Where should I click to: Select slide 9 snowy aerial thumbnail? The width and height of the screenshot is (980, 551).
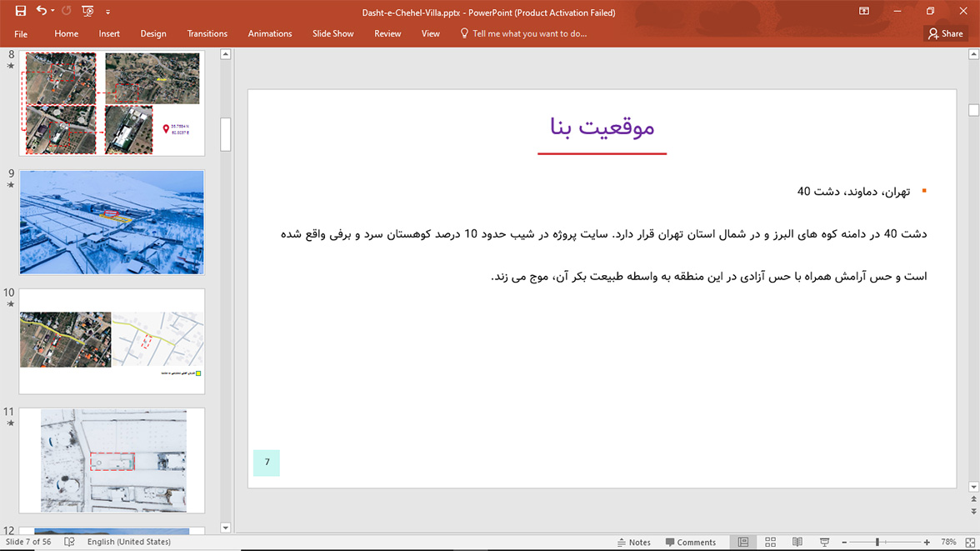click(112, 222)
